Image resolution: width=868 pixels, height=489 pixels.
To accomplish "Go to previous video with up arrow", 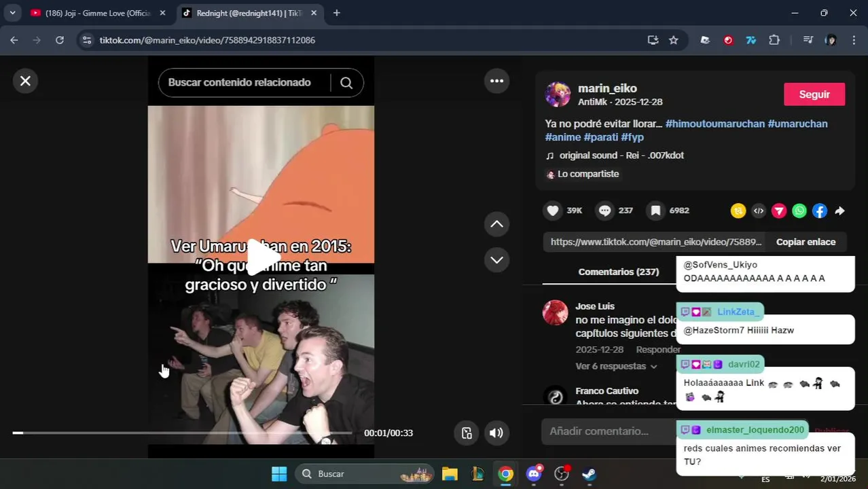I will point(496,224).
